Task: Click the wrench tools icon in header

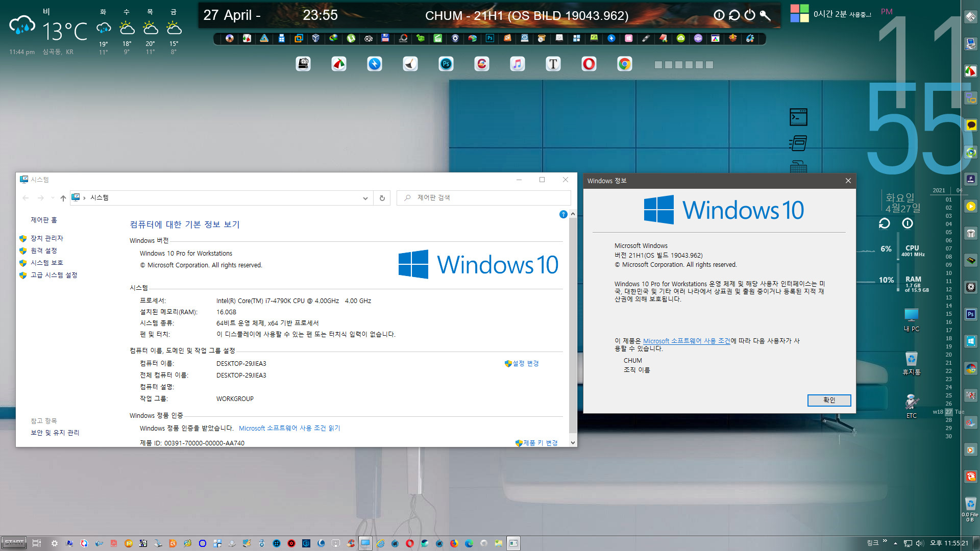Action: coord(765,15)
